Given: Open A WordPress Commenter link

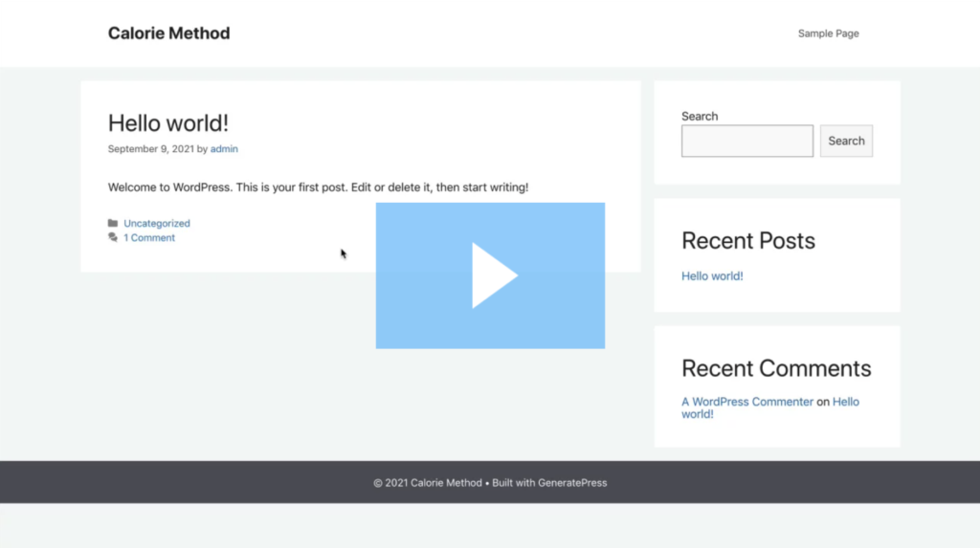Looking at the screenshot, I should (746, 402).
